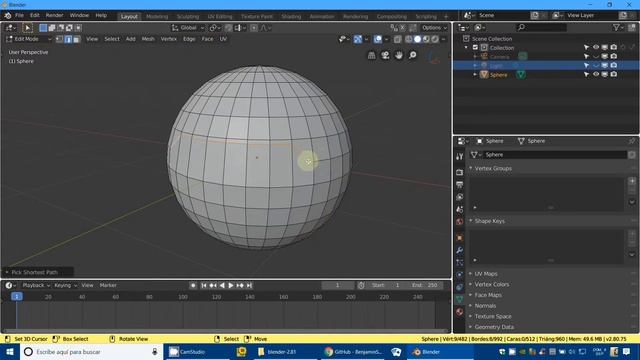Image resolution: width=640 pixels, height=360 pixels.
Task: Collapse the Vertex Groups panel
Action: click(x=493, y=168)
